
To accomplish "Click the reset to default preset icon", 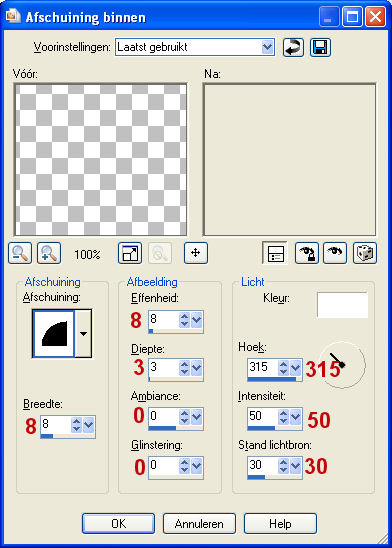I will (293, 47).
